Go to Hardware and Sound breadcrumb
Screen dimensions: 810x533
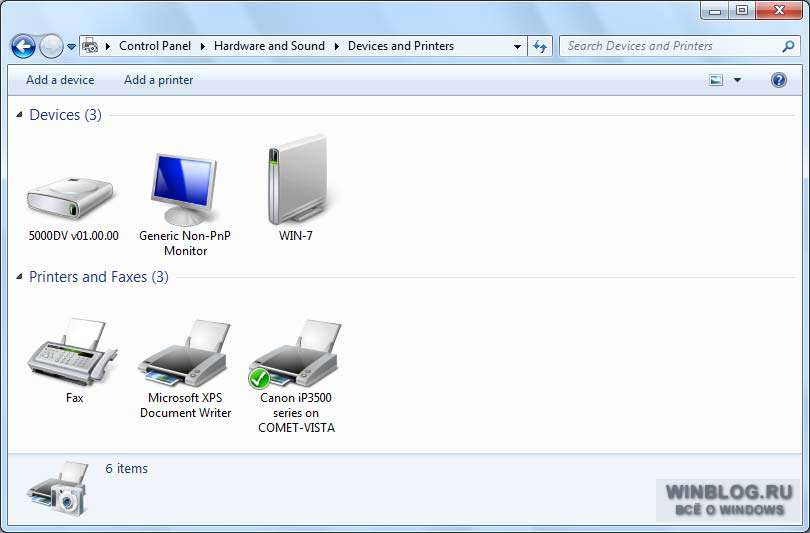coord(269,46)
